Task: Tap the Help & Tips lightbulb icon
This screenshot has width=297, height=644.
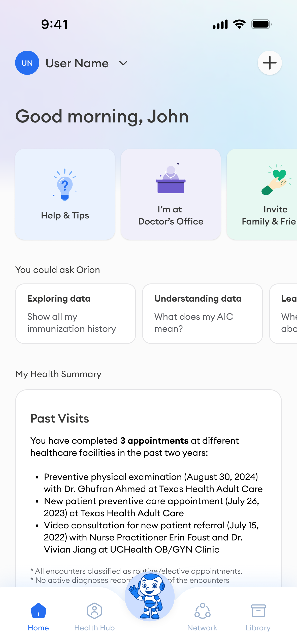Action: point(65,185)
